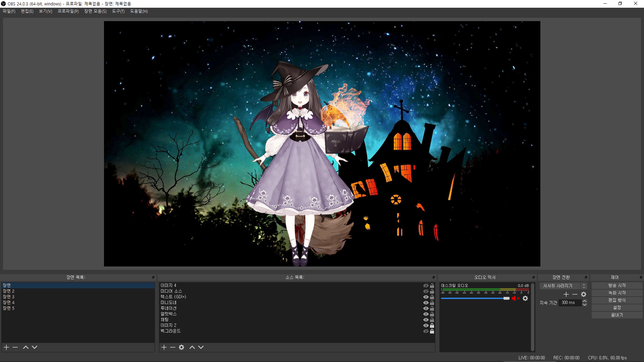
Task: Click the 녹화 시작 button
Action: pos(617,293)
